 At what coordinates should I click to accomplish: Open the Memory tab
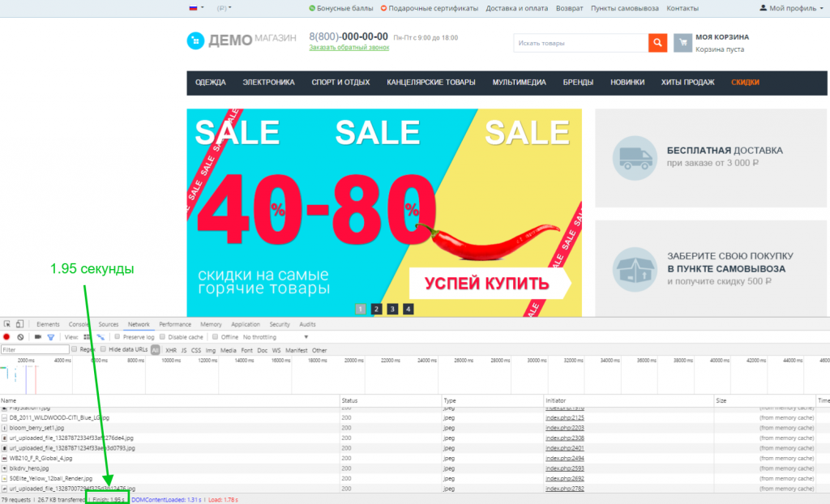211,325
